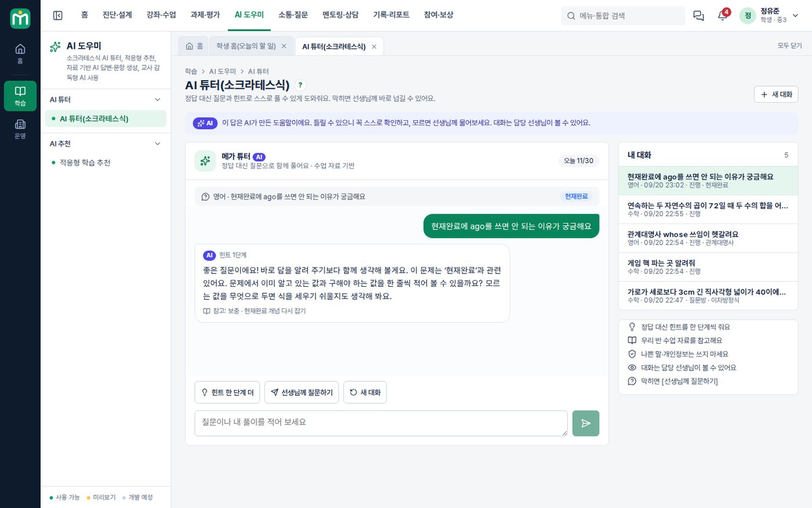The width and height of the screenshot is (812, 508).
Task: Open the 멘토링·상담 top menu
Action: (x=340, y=15)
